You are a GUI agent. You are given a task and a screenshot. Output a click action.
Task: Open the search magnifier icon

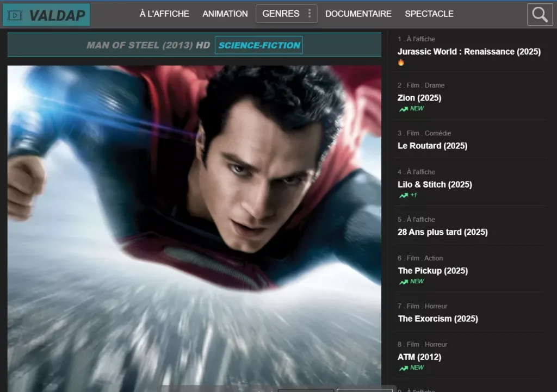pos(540,15)
